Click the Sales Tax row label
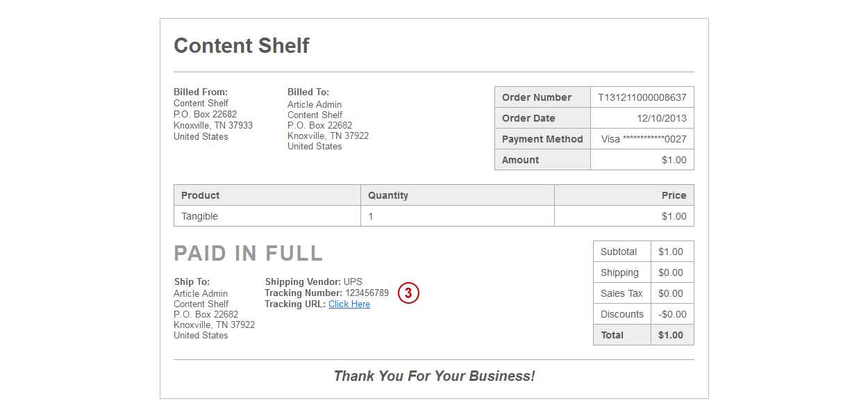 621,293
